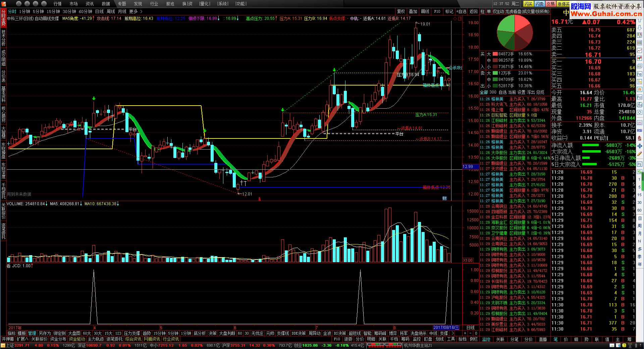Click the first round navigation button in title bar
The width and height of the screenshot is (644, 349).
click(19, 4)
